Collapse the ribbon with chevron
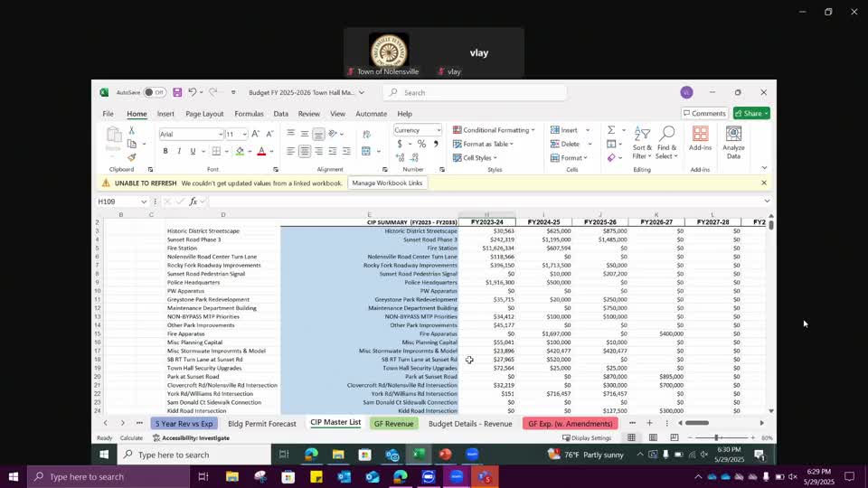Image resolution: width=868 pixels, height=488 pixels. (x=765, y=168)
